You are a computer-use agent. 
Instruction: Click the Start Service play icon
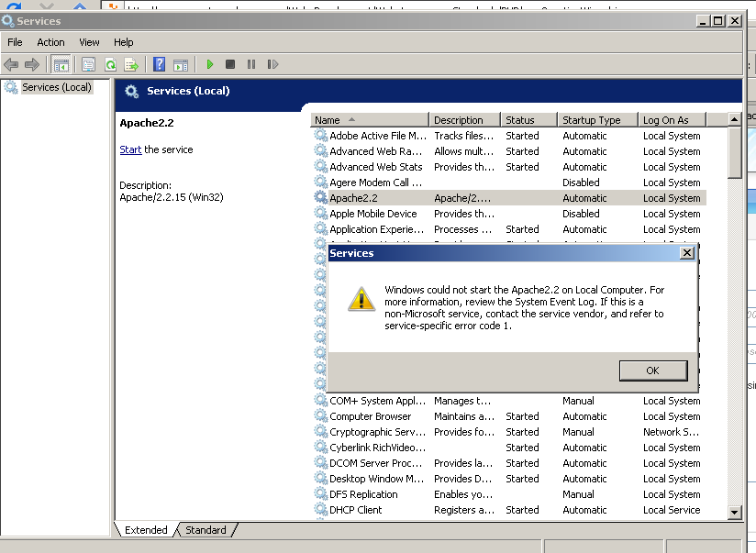210,64
